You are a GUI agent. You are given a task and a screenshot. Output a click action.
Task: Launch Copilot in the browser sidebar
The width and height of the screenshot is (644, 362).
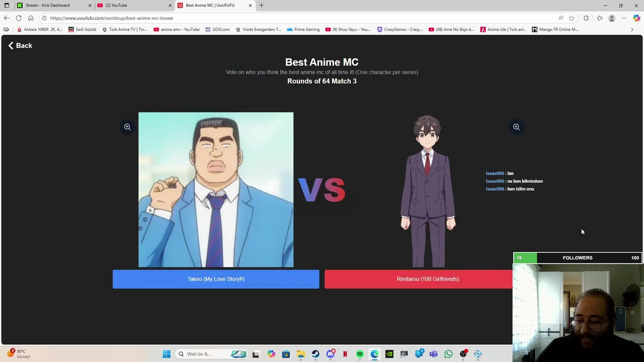pos(636,18)
